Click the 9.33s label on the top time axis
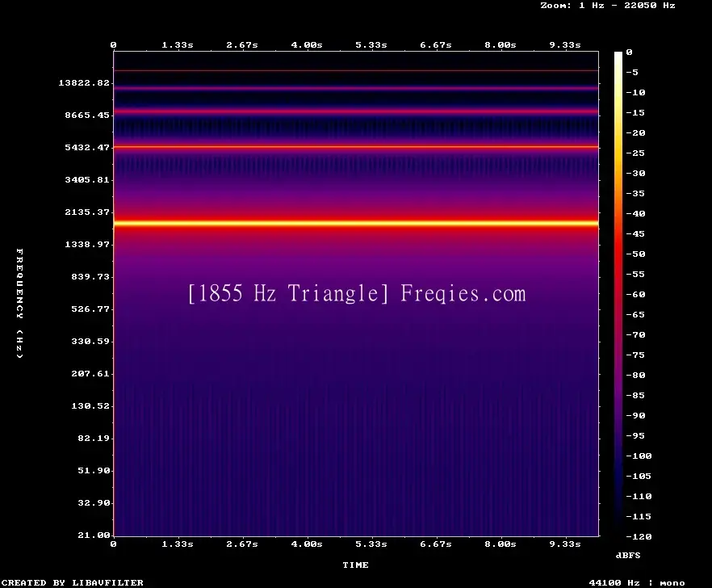This screenshot has width=712, height=588. [565, 45]
